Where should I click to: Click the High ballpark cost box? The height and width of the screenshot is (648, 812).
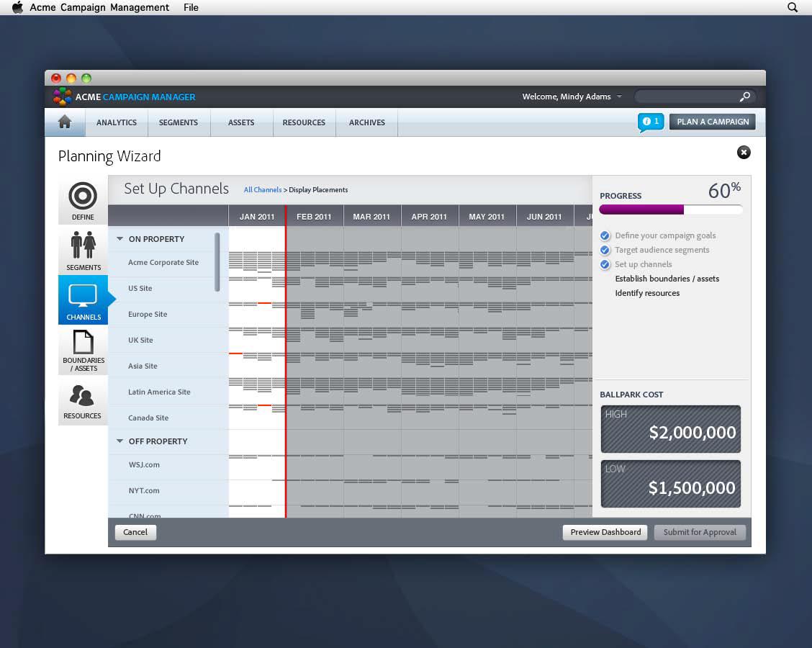(671, 429)
